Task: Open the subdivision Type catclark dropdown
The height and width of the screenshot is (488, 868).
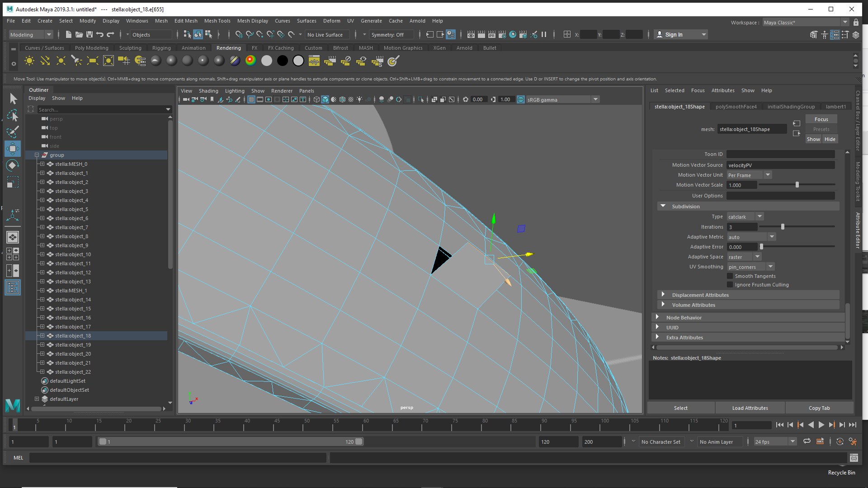Action: 745,217
